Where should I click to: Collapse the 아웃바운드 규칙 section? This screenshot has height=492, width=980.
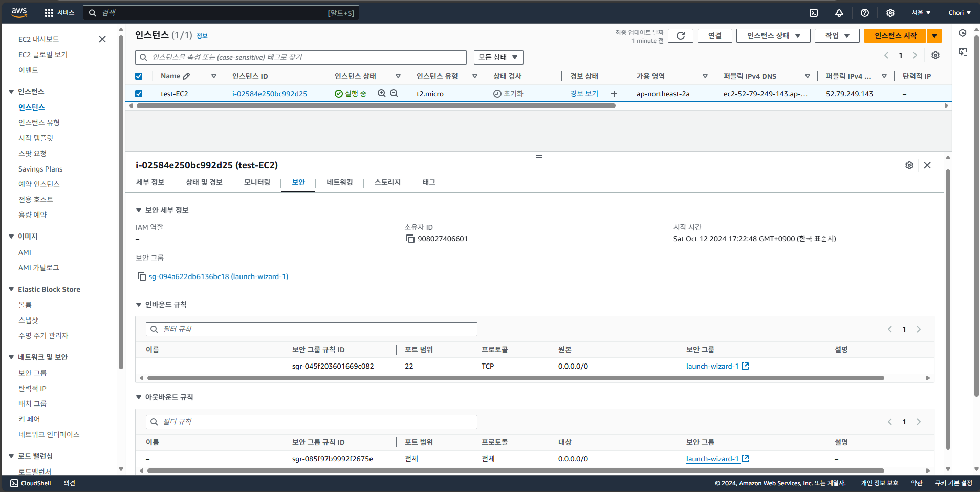point(138,397)
